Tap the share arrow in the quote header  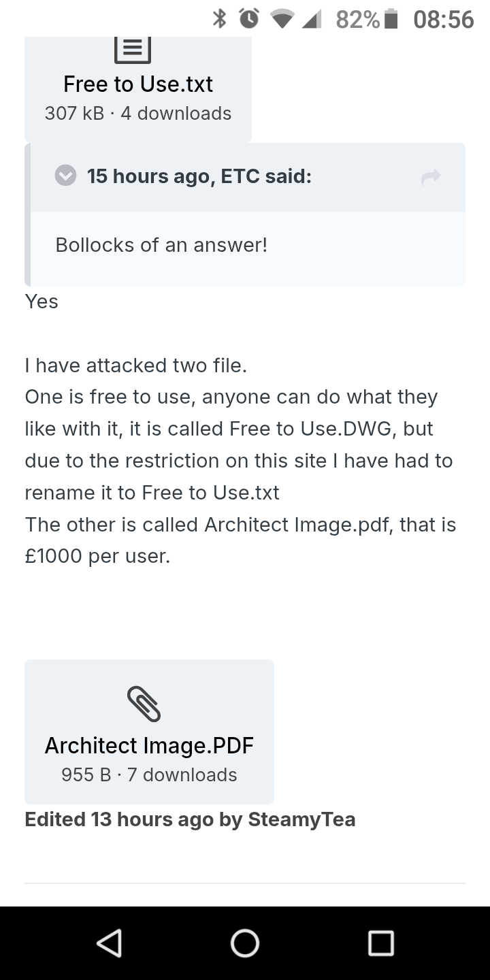point(431,178)
